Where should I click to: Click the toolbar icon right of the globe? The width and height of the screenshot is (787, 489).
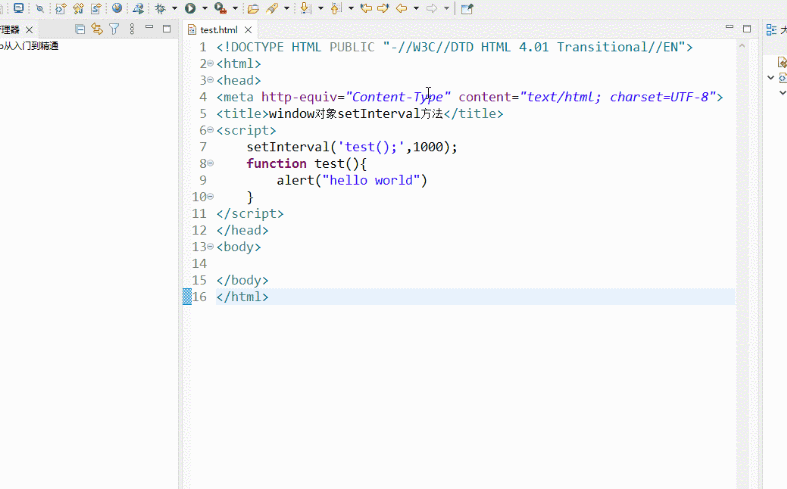pos(138,9)
